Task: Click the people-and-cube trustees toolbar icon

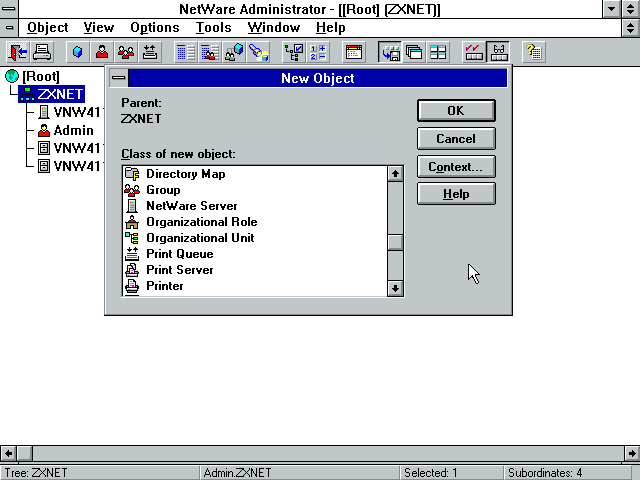Action: click(234, 52)
